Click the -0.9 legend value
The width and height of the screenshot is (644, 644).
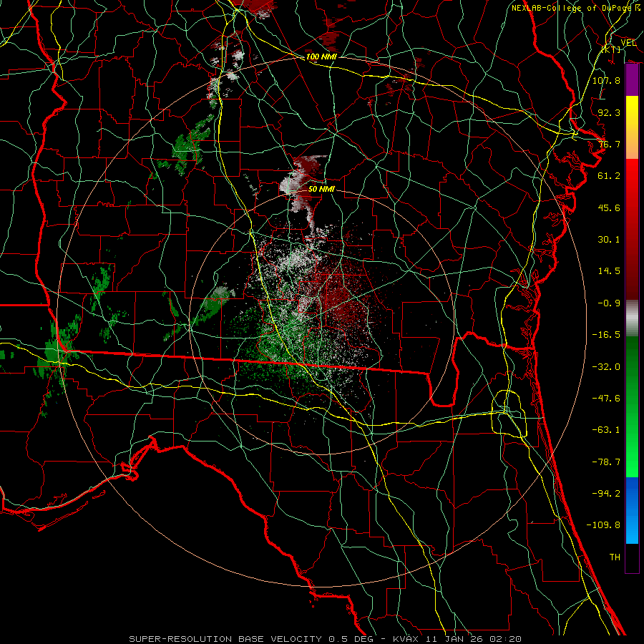(x=609, y=303)
